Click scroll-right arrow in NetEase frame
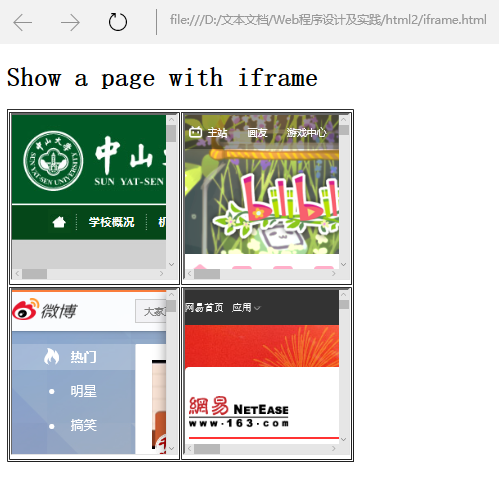Viewport: 499px width, 484px height. coord(334,449)
